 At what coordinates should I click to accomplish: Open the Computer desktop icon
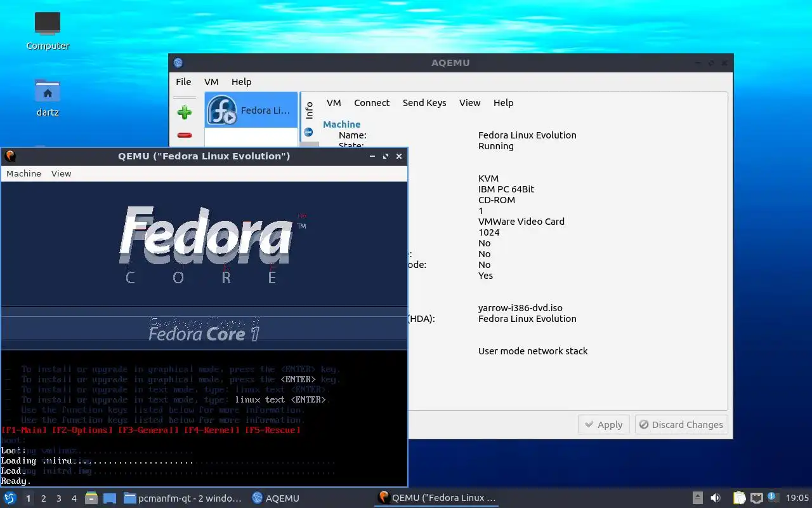tap(48, 31)
